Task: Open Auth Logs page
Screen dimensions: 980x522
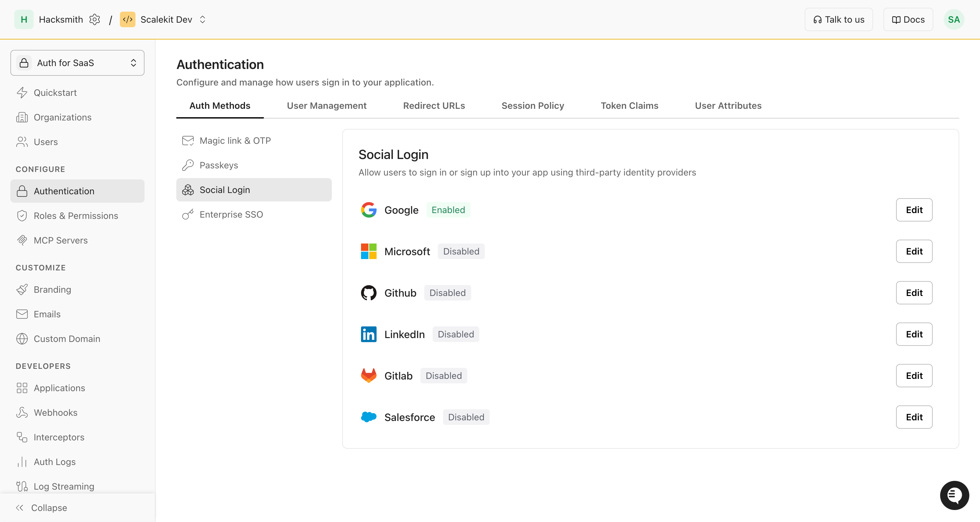Action: point(77,461)
